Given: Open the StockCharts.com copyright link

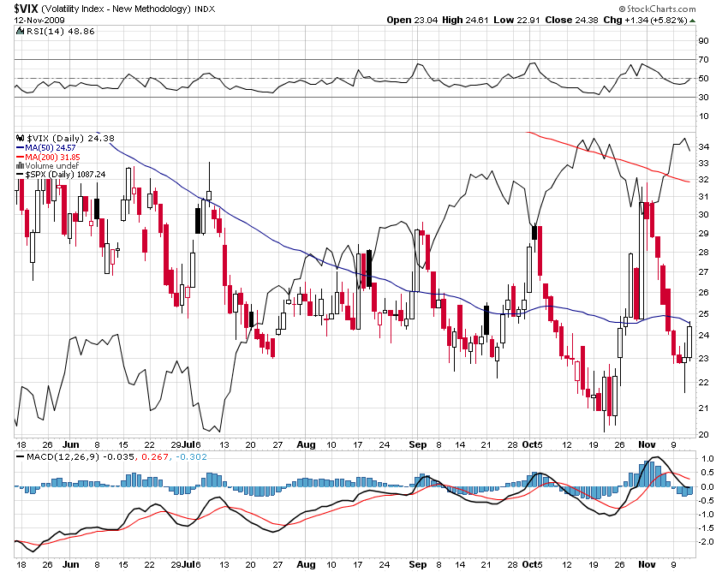Looking at the screenshot, I should pos(657,9).
